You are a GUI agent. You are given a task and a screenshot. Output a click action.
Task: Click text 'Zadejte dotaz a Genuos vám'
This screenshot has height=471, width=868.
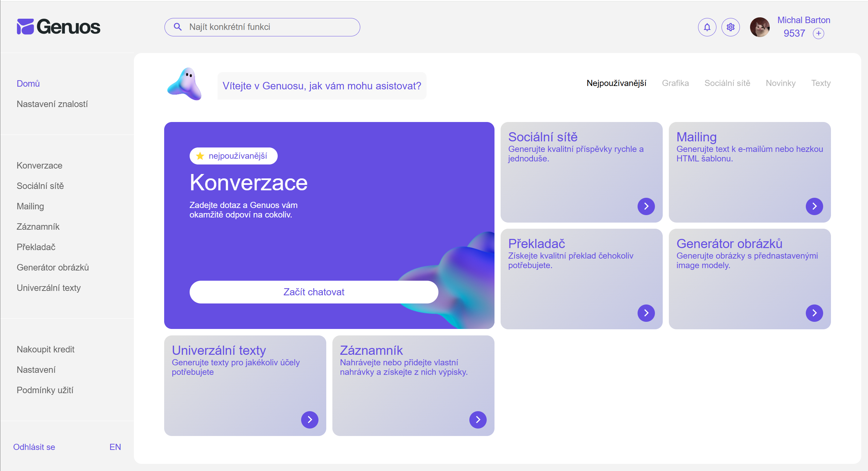tap(243, 205)
